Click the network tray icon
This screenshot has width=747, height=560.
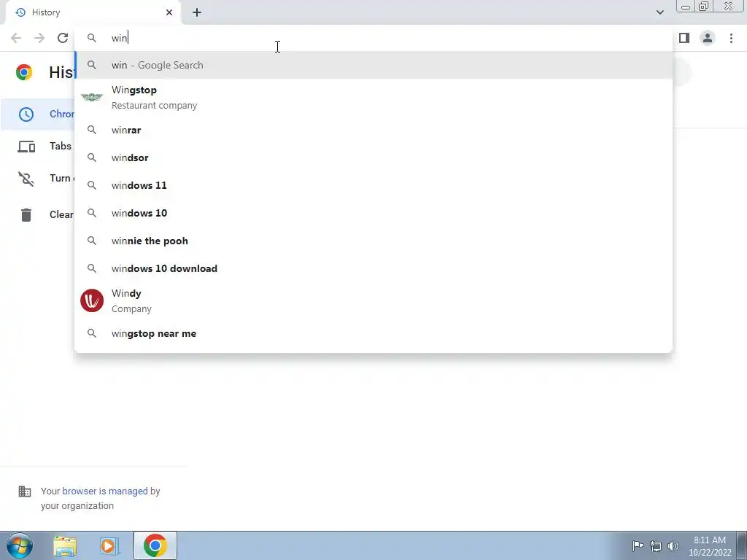[656, 545]
